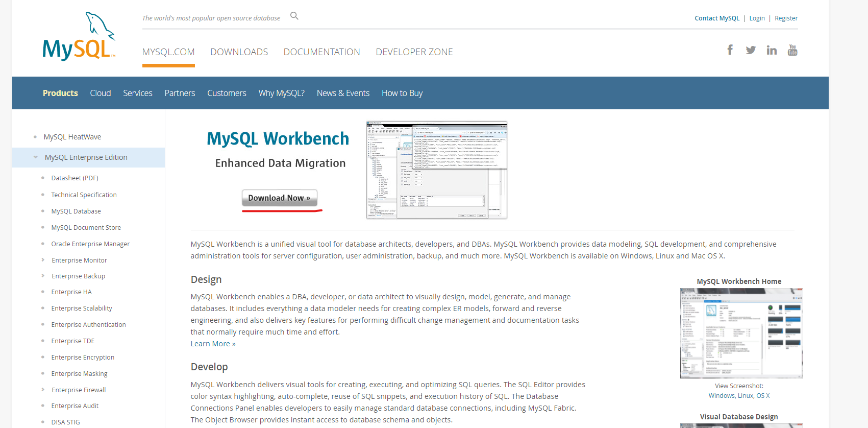The image size is (868, 428).
Task: Open Enterprise Audit sidebar link
Action: (75, 406)
